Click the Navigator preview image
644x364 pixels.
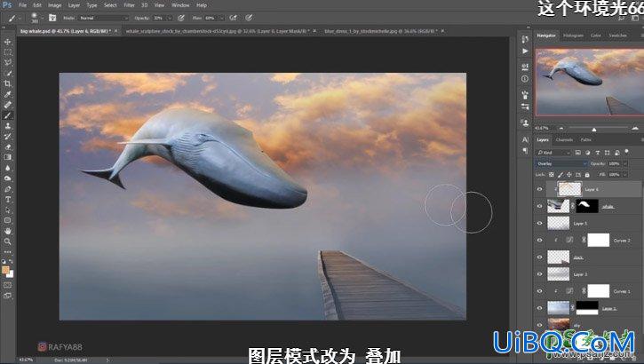click(590, 82)
